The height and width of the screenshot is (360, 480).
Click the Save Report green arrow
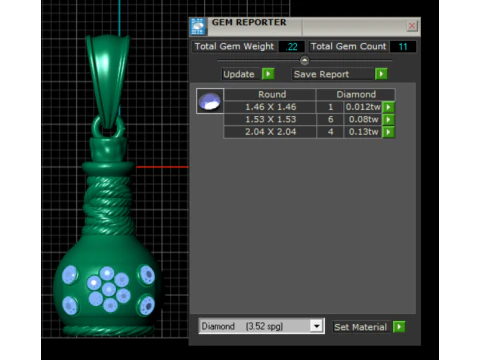click(x=381, y=74)
